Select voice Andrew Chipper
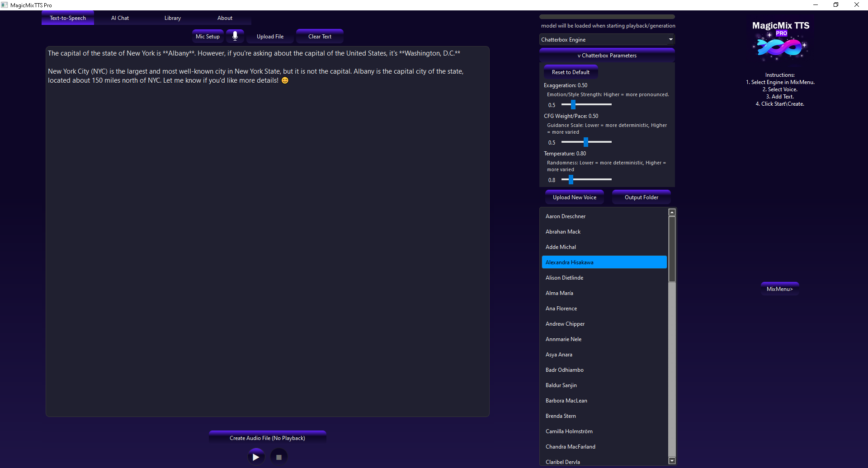 604,324
